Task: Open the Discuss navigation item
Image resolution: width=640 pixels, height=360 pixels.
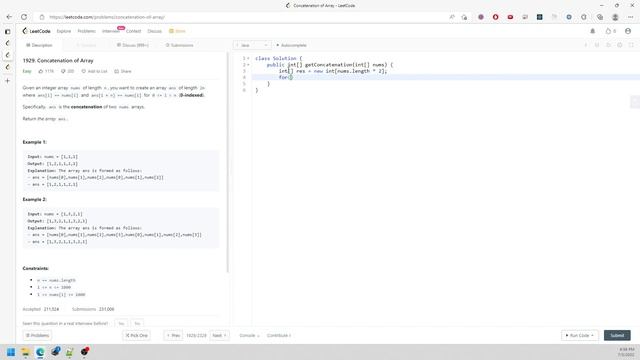Action: pos(154,31)
